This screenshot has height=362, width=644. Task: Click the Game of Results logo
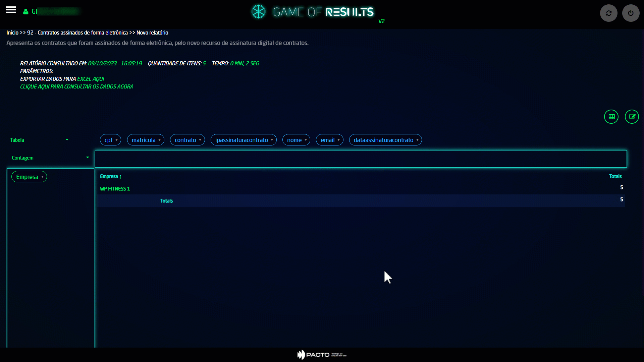(313, 12)
